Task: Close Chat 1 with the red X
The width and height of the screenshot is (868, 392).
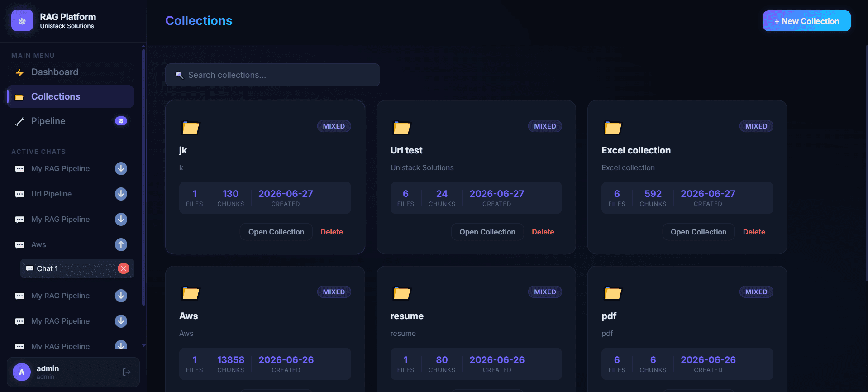Action: click(x=123, y=268)
